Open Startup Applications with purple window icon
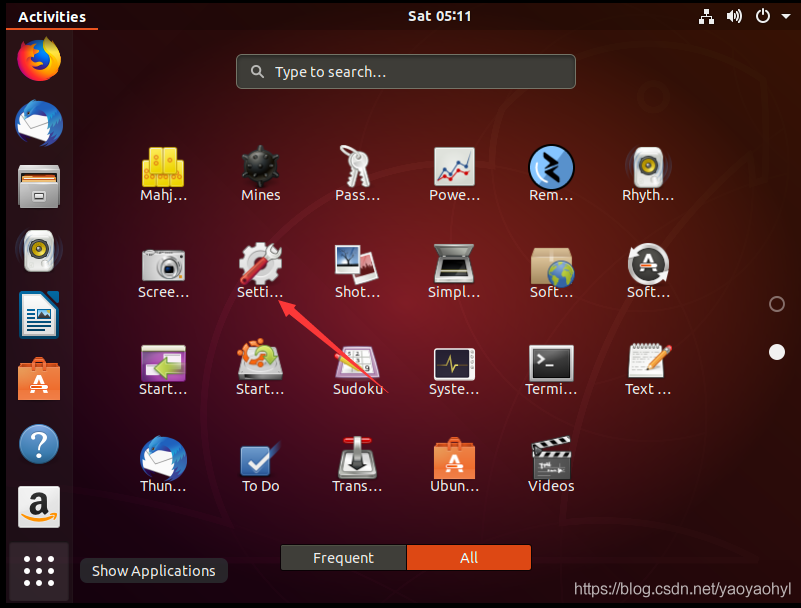This screenshot has width=801, height=608. coord(163,368)
